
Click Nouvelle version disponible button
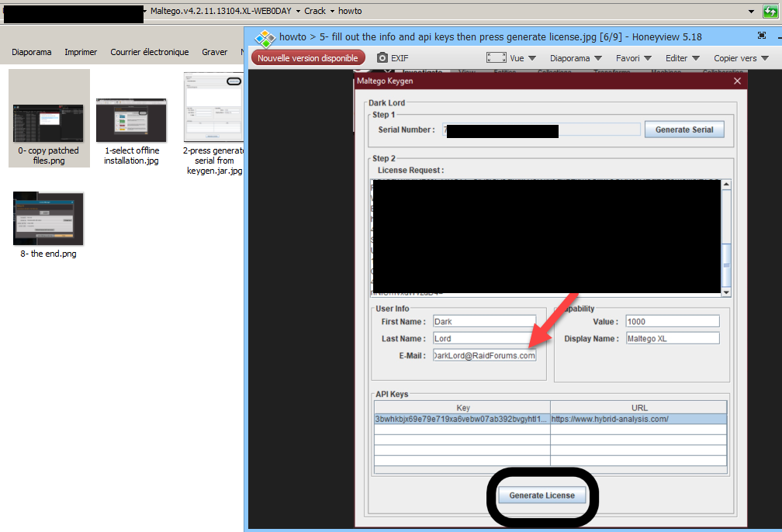click(x=308, y=58)
